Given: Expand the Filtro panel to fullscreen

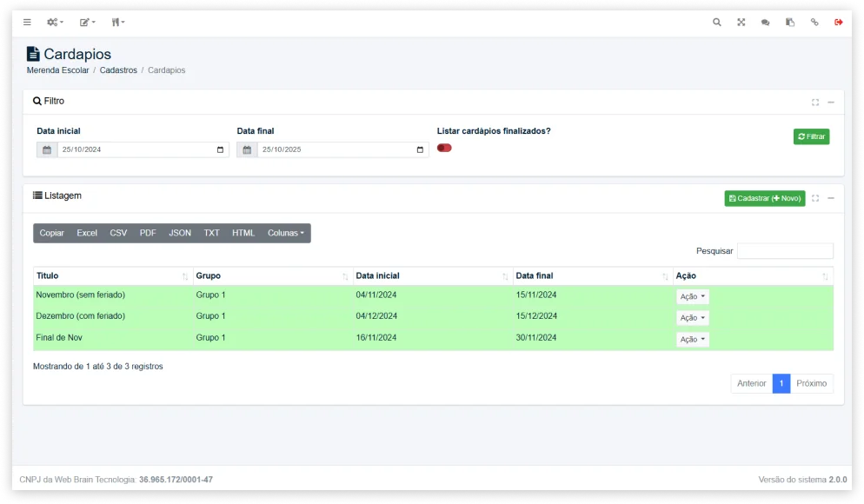Looking at the screenshot, I should (x=815, y=103).
